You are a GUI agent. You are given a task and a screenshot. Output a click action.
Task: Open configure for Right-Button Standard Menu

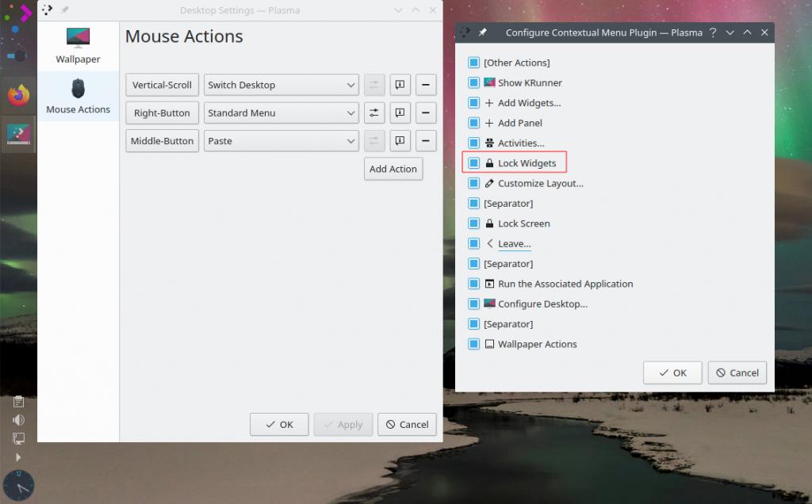374,113
